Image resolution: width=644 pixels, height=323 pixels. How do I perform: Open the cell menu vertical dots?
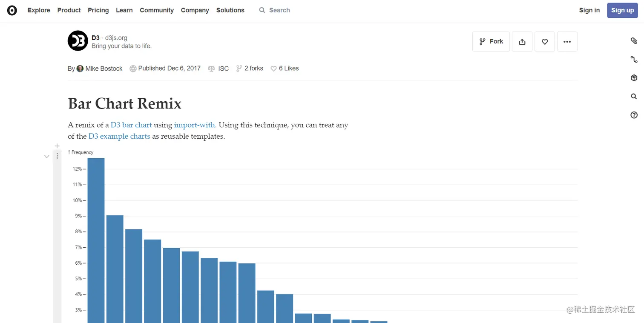click(x=57, y=156)
